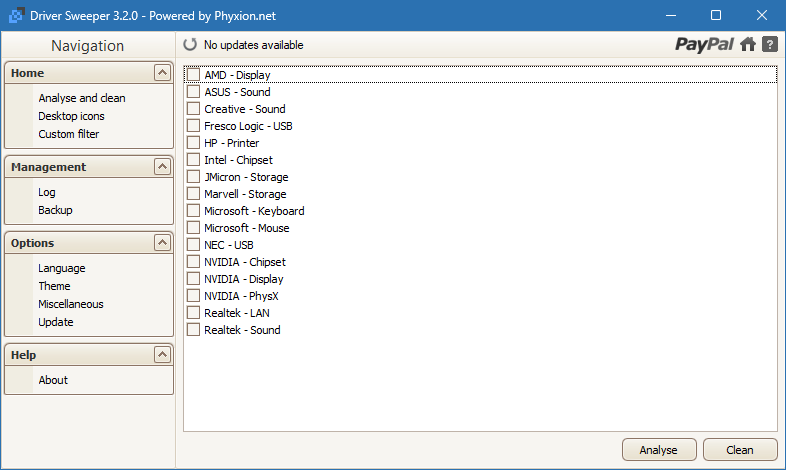
Task: Click the Realtek - Sound label text
Action: pos(242,330)
